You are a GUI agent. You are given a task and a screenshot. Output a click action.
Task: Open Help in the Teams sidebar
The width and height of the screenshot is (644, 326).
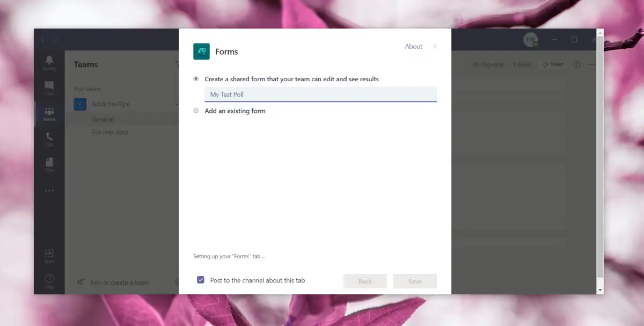click(x=49, y=281)
